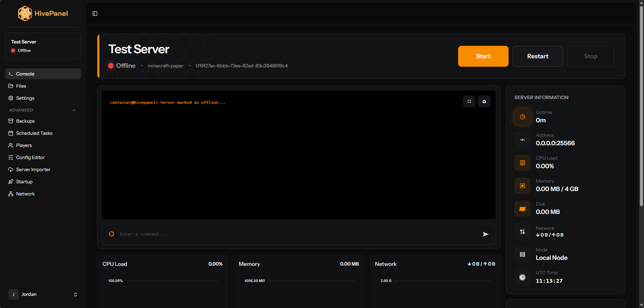
Task: Open the Console page
Action: [43, 74]
